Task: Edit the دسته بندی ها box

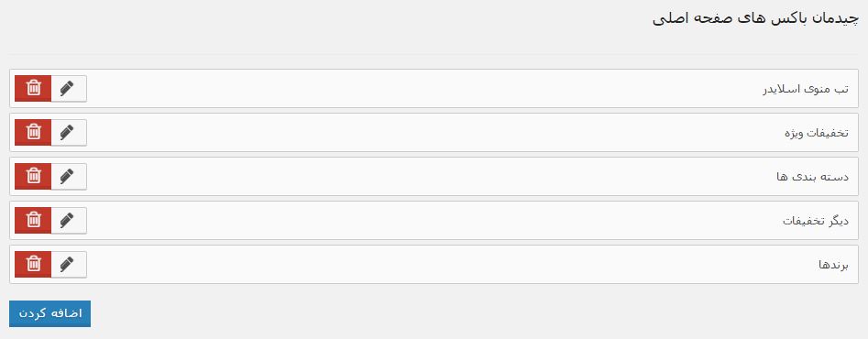Action: (69, 177)
